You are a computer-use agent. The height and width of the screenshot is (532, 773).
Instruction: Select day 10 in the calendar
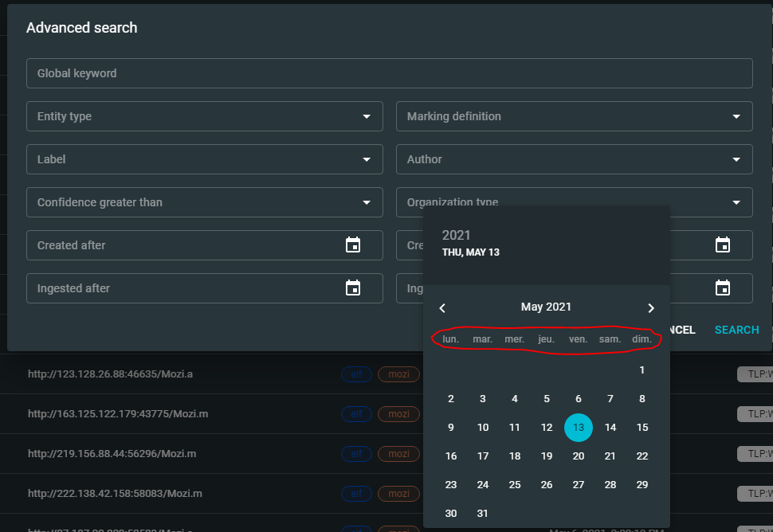(x=483, y=427)
